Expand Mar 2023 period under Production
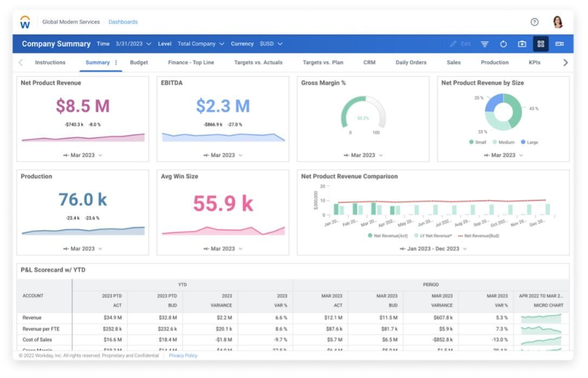588x378 pixels. (x=83, y=249)
